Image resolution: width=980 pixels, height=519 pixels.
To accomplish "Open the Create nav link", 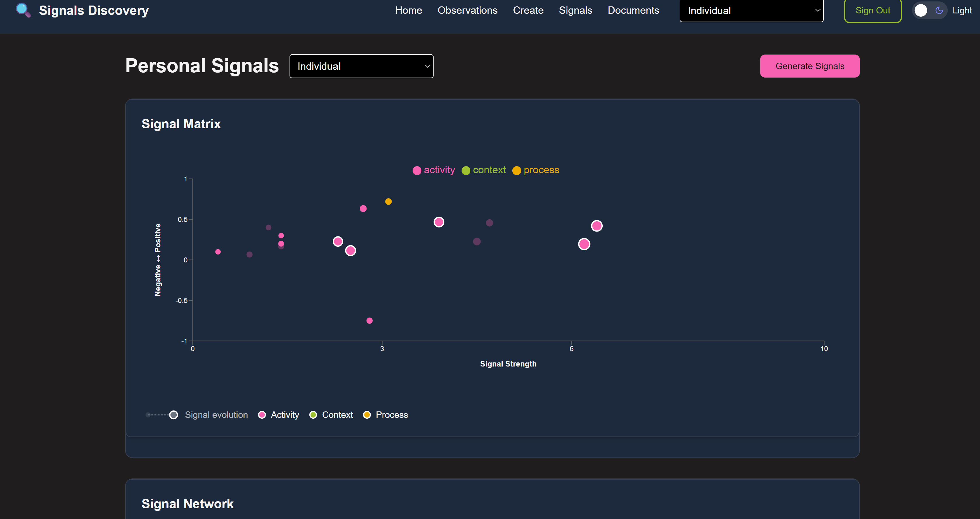I will (528, 10).
